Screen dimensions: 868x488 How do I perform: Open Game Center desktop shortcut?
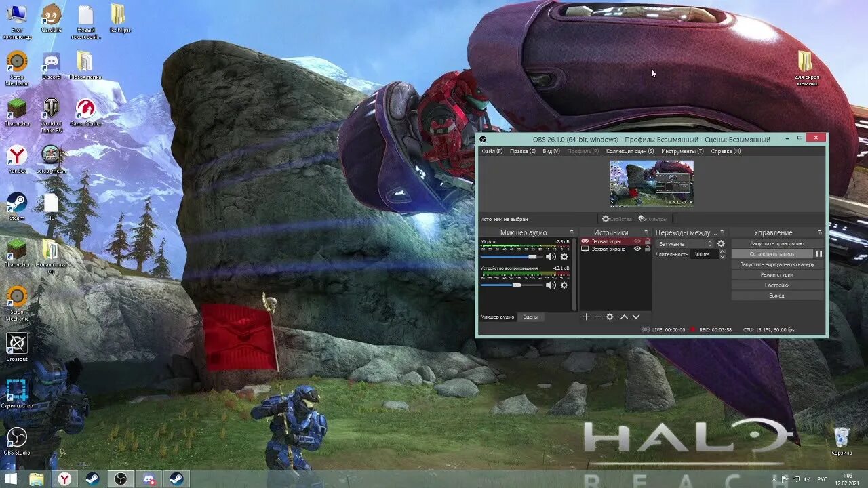(x=85, y=113)
